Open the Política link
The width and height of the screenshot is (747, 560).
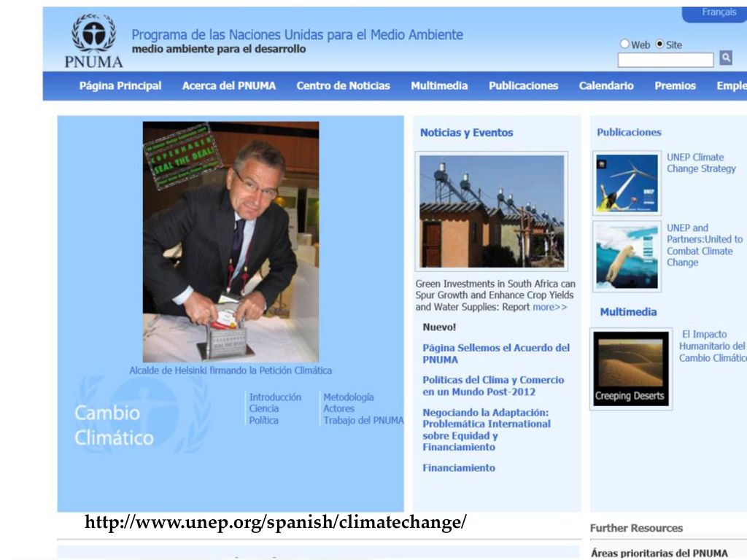click(x=263, y=421)
